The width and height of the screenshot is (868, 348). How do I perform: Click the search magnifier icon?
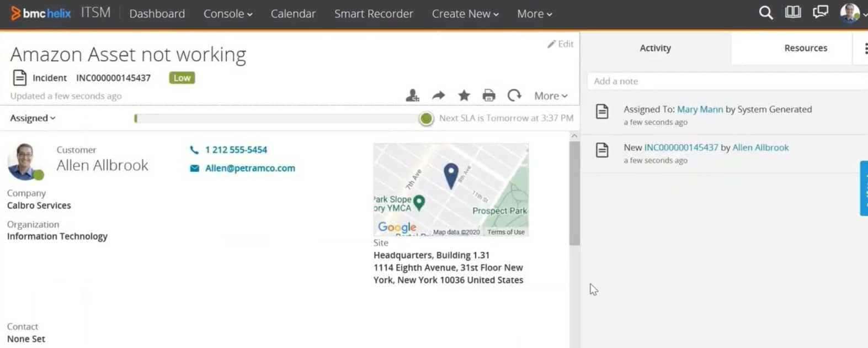(x=765, y=13)
